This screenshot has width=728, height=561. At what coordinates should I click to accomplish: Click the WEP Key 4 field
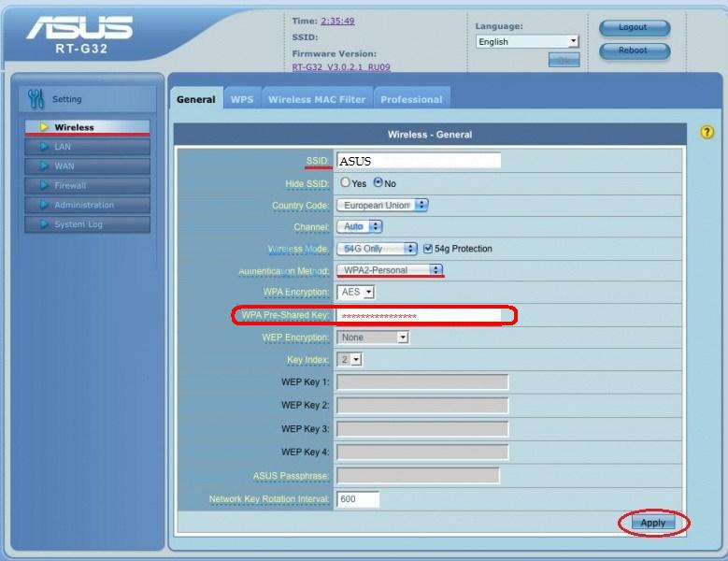coord(422,452)
